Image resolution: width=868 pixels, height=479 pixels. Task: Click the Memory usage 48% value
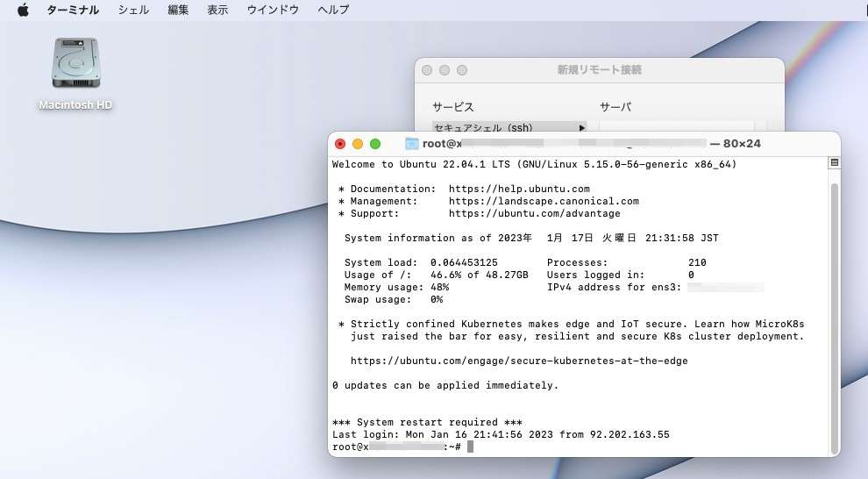(x=439, y=287)
